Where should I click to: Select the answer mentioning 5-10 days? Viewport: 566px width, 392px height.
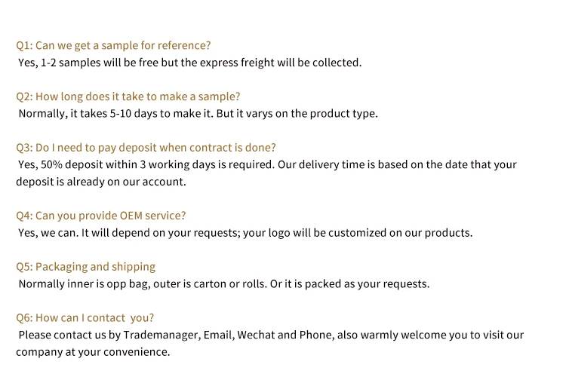click(198, 114)
